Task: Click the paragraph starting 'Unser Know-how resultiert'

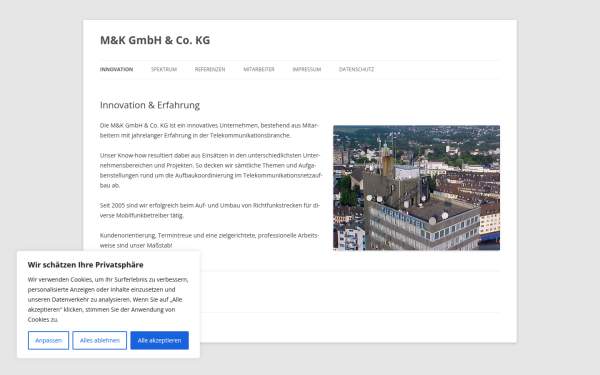Action: pyautogui.click(x=211, y=170)
